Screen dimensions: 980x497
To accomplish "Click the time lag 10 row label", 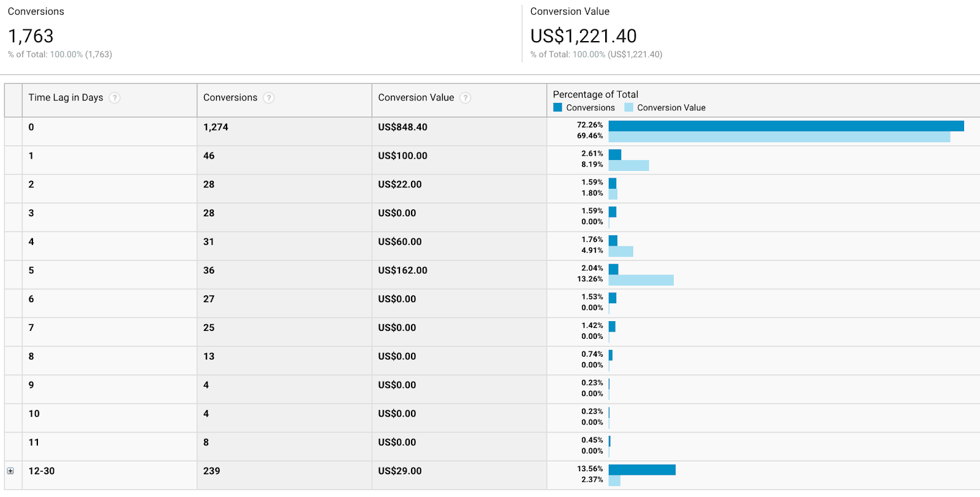I will 34,414.
